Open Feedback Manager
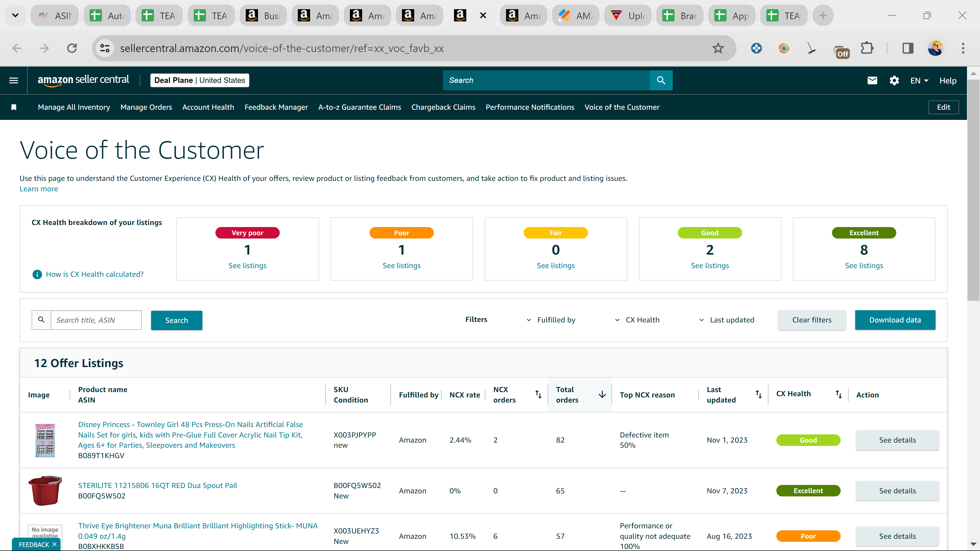Image resolution: width=980 pixels, height=551 pixels. 276,107
